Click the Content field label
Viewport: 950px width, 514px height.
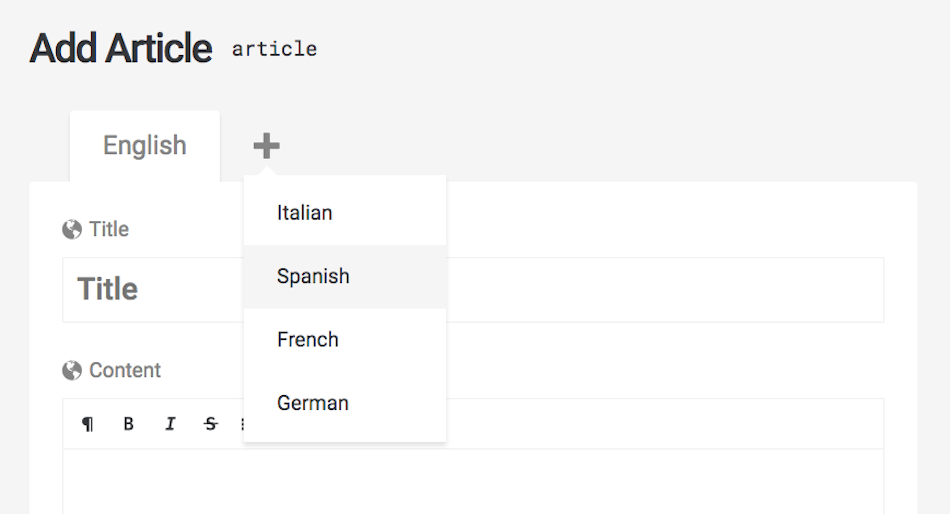pos(125,370)
